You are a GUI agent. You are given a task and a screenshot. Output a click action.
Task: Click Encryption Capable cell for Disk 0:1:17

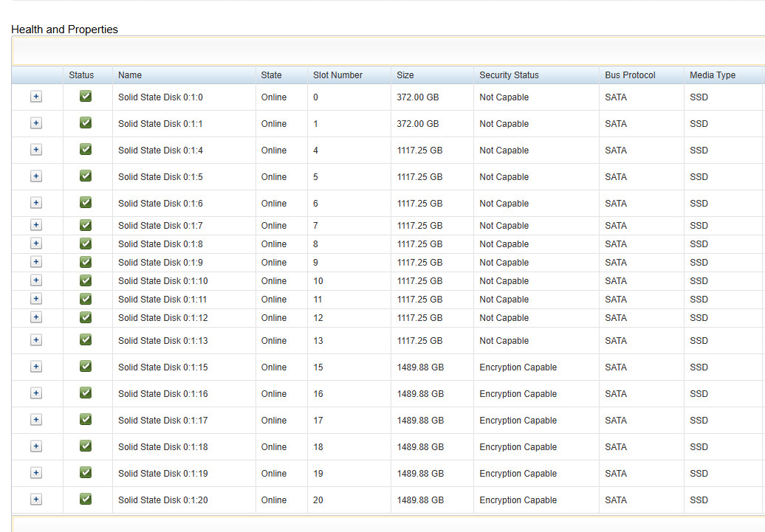click(x=518, y=421)
